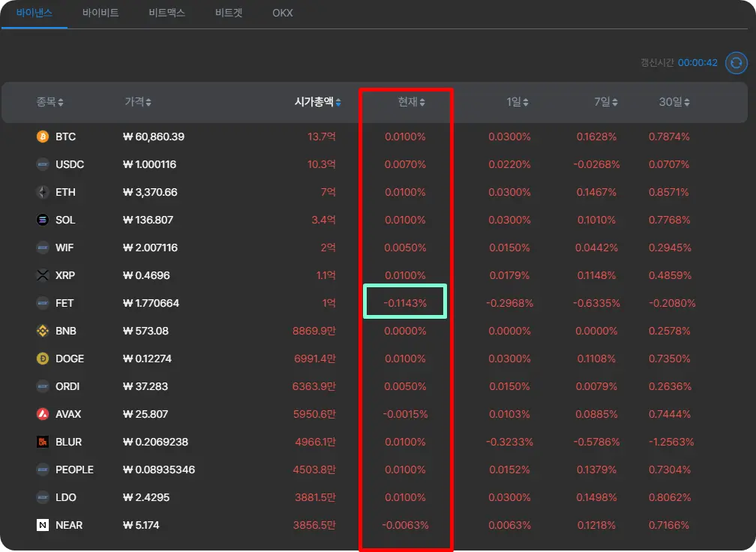Select the SOL symbol name

(x=65, y=220)
